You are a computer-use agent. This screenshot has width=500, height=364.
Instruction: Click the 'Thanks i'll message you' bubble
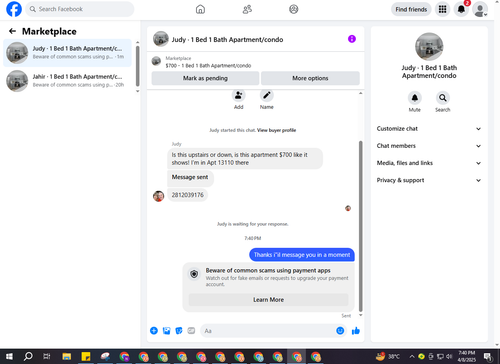(302, 255)
